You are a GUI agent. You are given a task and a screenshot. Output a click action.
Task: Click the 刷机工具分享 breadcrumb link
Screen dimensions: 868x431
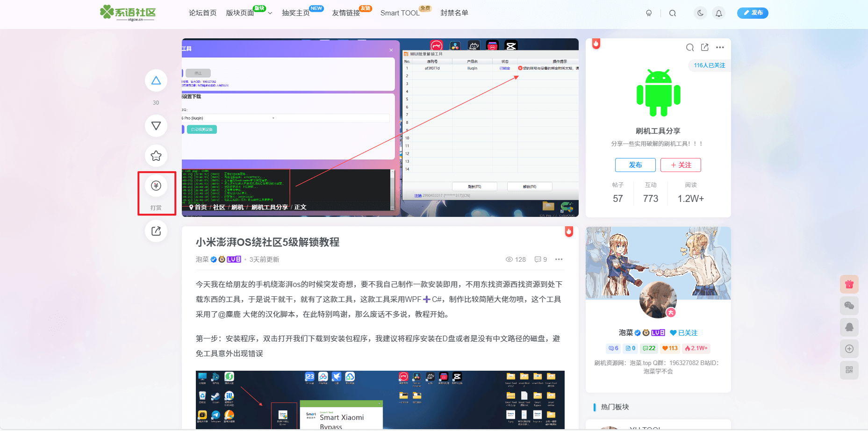(269, 208)
